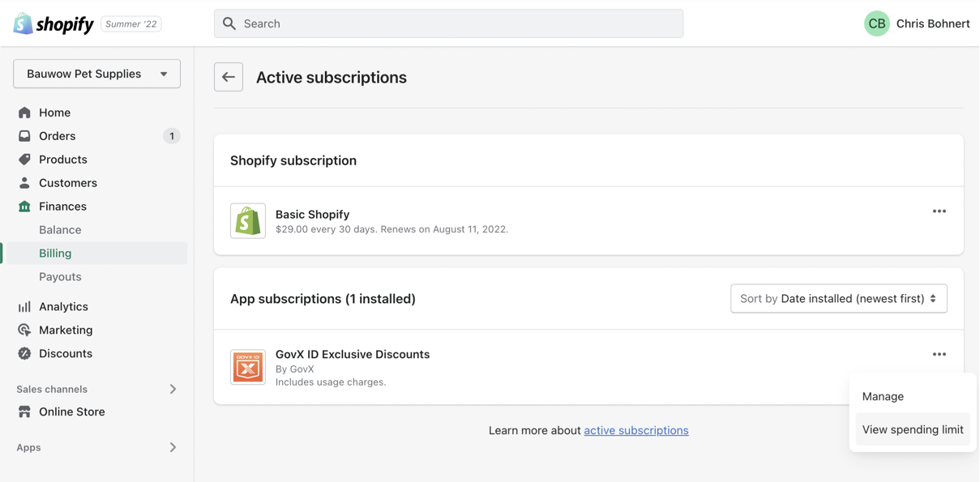980x482 pixels.
Task: Click the Summer '22 badge
Action: pyautogui.click(x=131, y=23)
